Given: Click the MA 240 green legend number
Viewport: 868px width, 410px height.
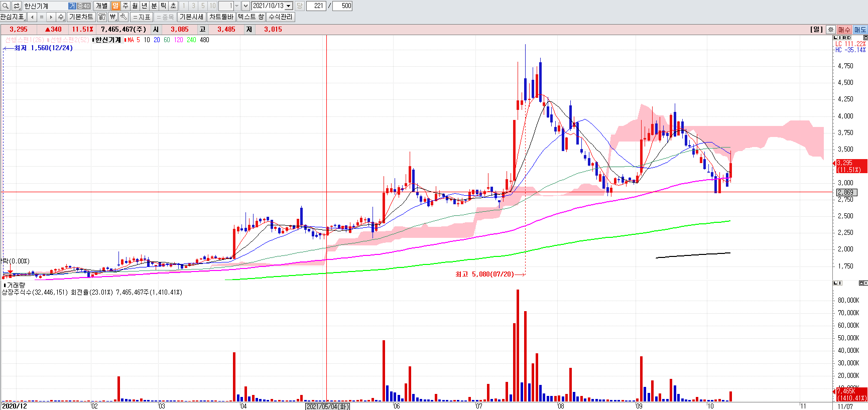Looking at the screenshot, I should pyautogui.click(x=191, y=40).
